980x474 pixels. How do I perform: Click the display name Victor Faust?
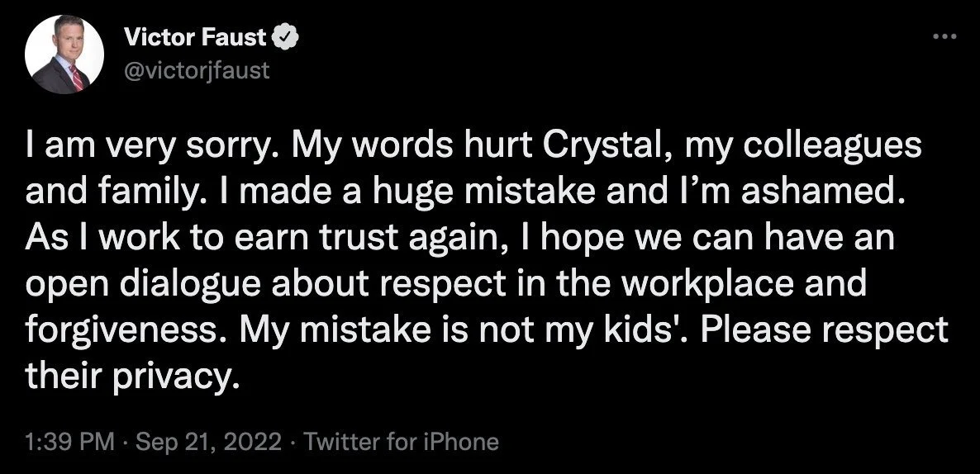coord(195,37)
